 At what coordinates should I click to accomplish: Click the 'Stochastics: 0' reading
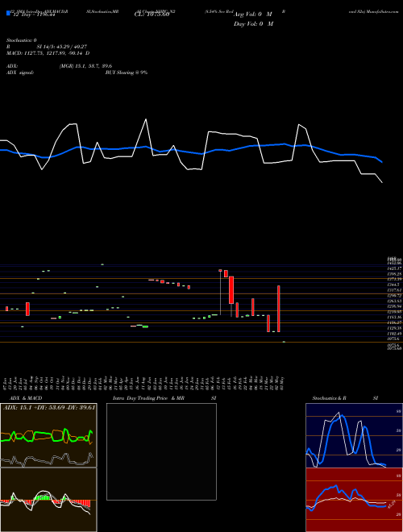(21, 40)
